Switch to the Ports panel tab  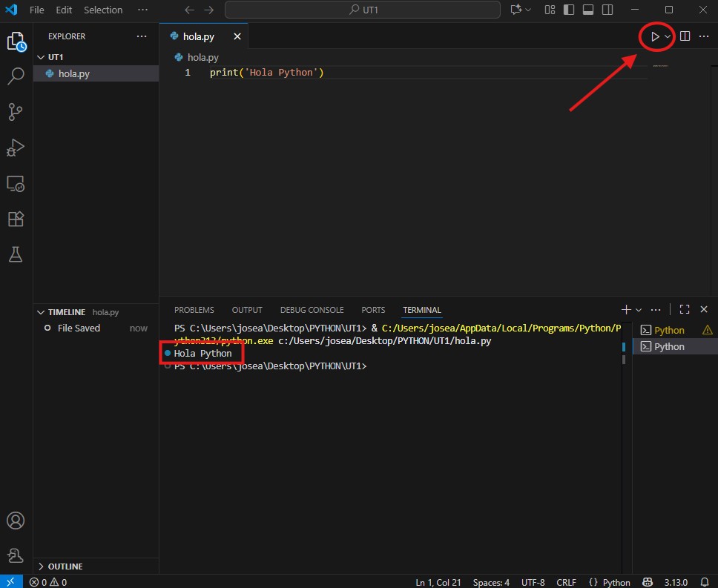pos(373,310)
